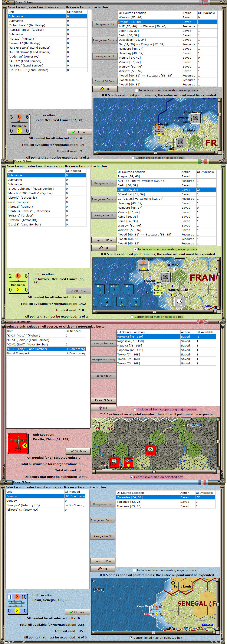Screen dimensions: 227x644
Task: Select "Littorio" (Battleship) unit row
Action: (47, 198)
